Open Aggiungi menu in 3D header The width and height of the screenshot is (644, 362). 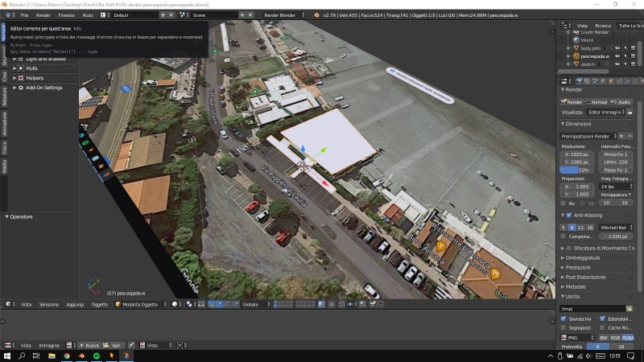click(75, 305)
